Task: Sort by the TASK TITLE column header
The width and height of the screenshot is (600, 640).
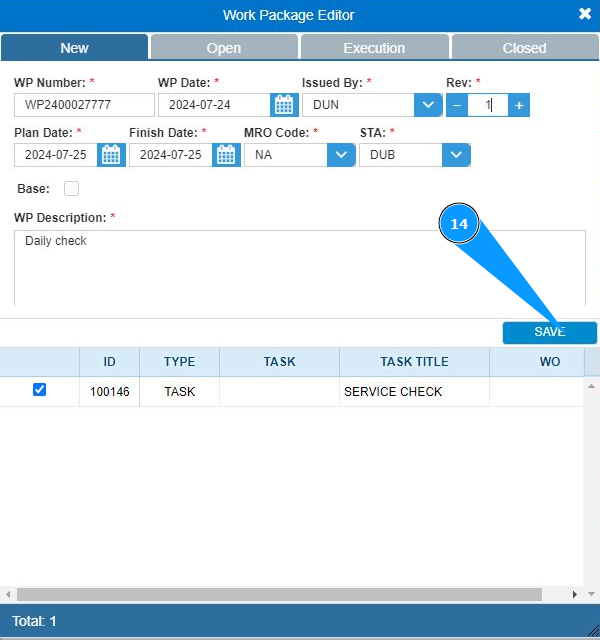Action: (x=414, y=362)
